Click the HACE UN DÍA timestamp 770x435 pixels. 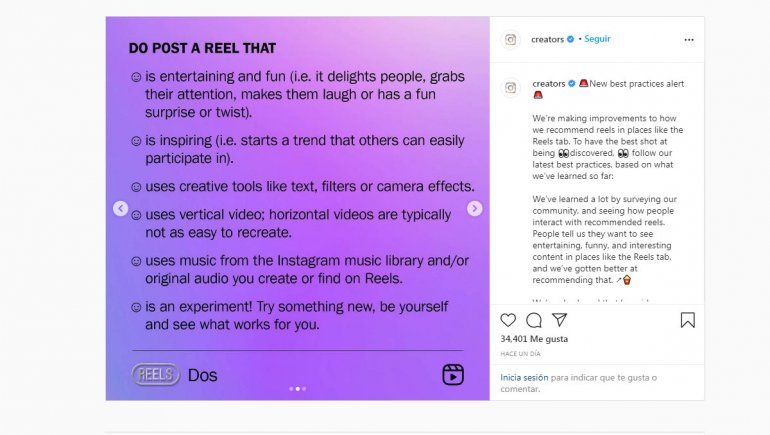coord(522,353)
